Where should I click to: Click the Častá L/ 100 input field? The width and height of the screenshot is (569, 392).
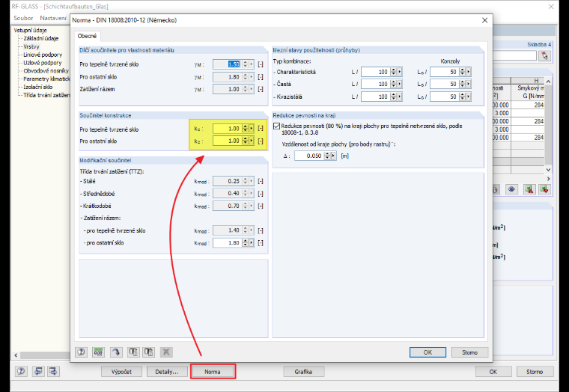(x=376, y=84)
